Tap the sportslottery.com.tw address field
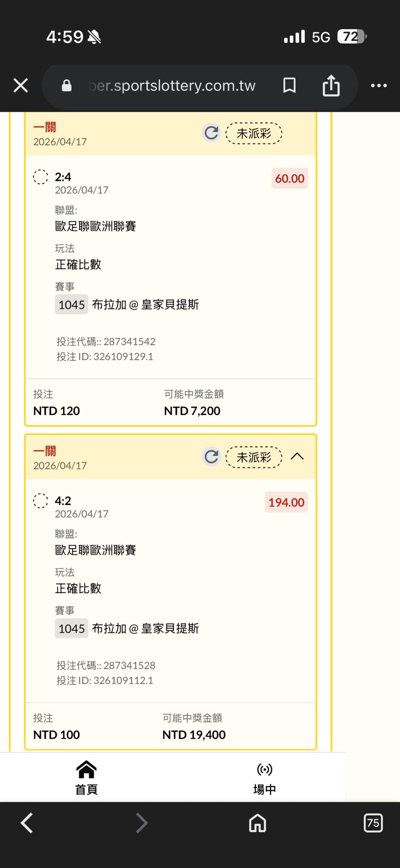This screenshot has height=868, width=400. tap(172, 86)
